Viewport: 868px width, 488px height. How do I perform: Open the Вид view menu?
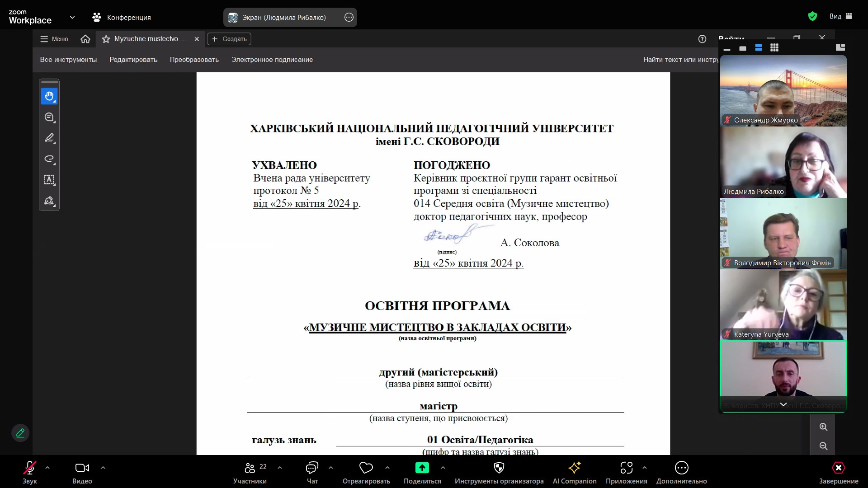coord(840,16)
